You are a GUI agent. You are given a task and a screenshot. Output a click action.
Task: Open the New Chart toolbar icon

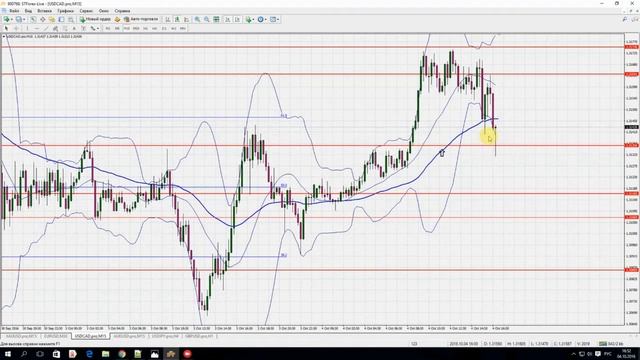[x=7, y=19]
